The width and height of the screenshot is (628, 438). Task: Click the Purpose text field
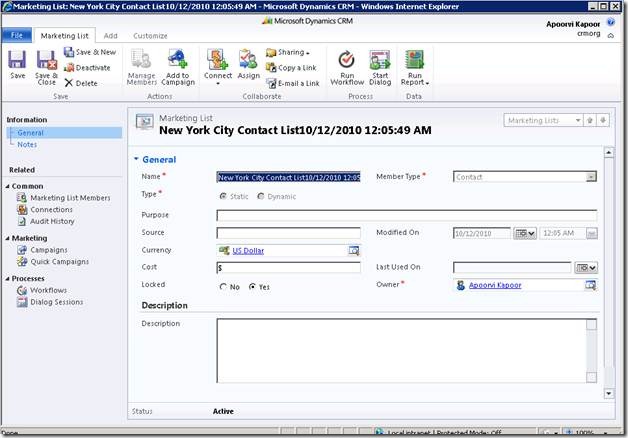pyautogui.click(x=406, y=214)
